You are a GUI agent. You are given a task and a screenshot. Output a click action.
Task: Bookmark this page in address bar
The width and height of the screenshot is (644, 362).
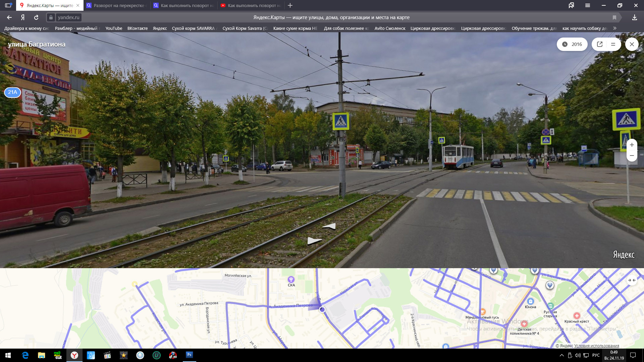(614, 17)
